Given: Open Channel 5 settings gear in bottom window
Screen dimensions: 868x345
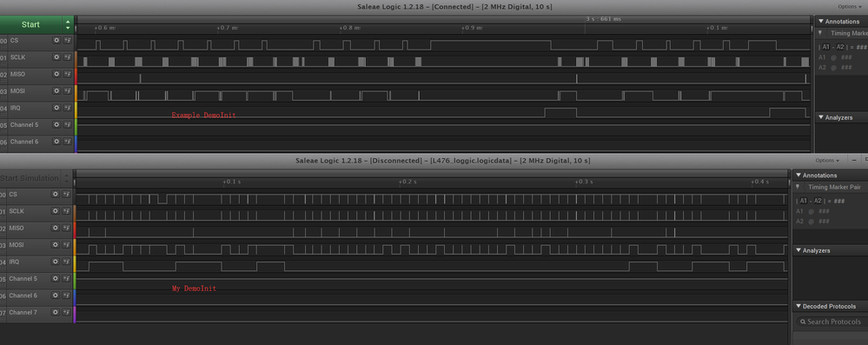Looking at the screenshot, I should click(56, 279).
